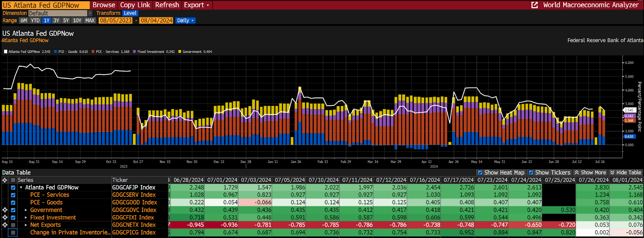644x238 pixels.
Task: Click the GDGCNETX Index ticker
Action: coord(134,225)
